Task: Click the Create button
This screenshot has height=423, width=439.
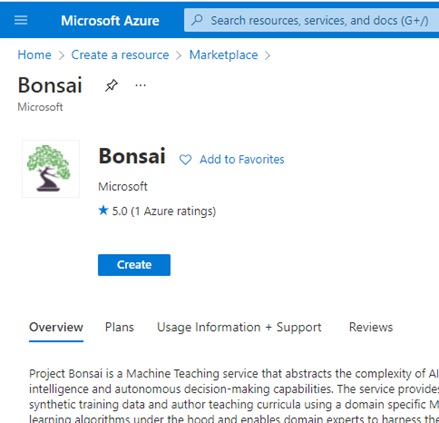Action: click(134, 265)
